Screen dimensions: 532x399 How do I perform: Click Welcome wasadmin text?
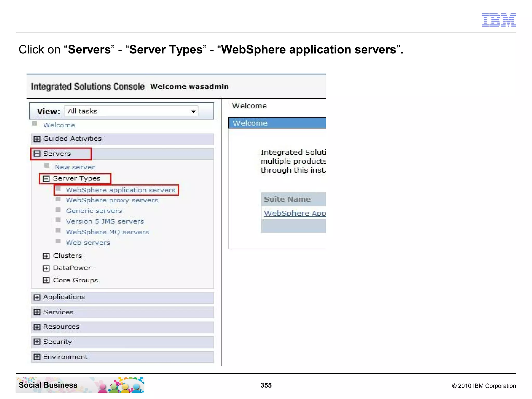(189, 87)
